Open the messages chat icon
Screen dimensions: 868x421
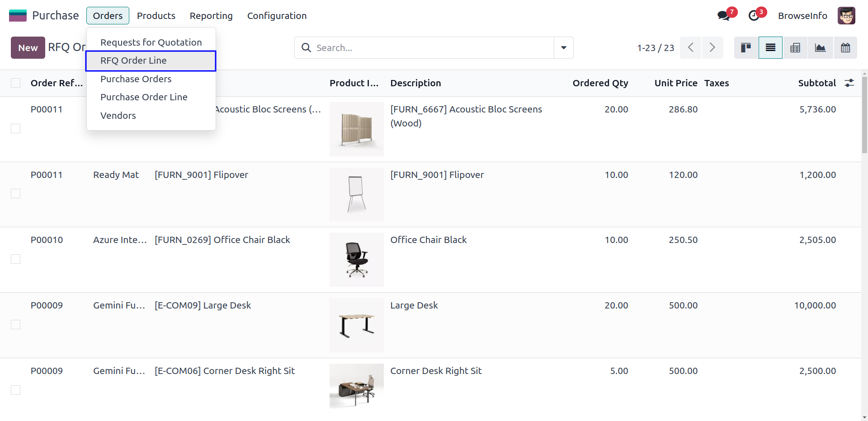(x=723, y=16)
